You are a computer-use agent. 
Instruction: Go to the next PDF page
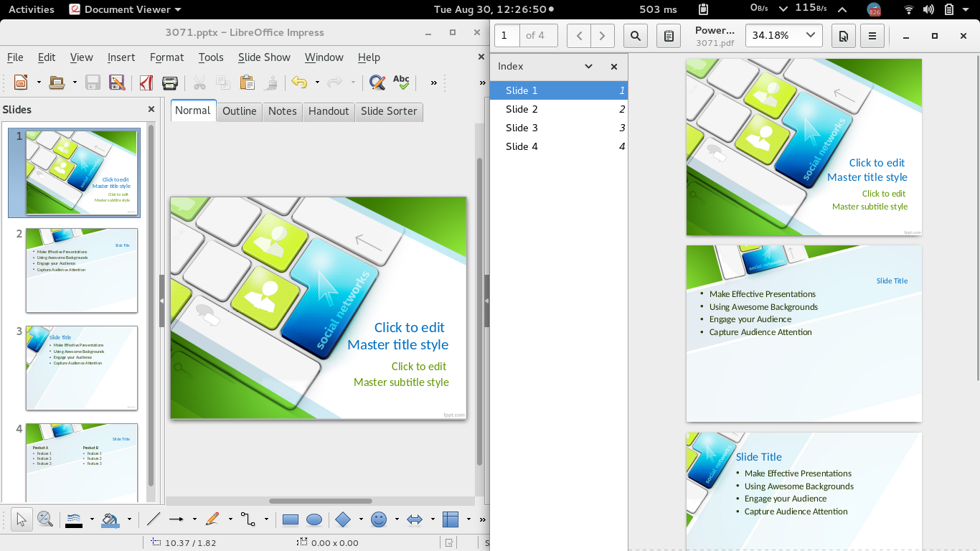pos(600,35)
